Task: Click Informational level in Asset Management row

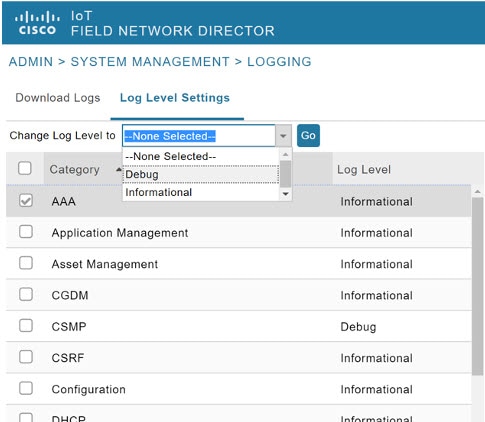Action: click(x=377, y=264)
